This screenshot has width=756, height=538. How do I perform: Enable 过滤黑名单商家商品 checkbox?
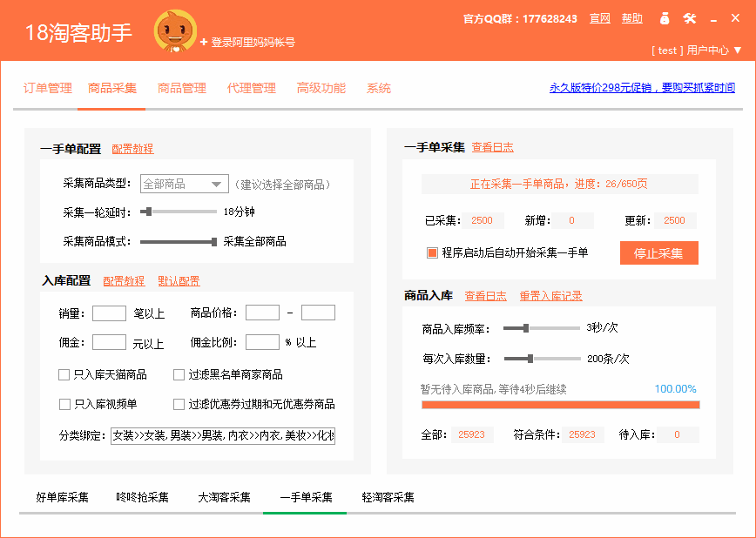179,374
